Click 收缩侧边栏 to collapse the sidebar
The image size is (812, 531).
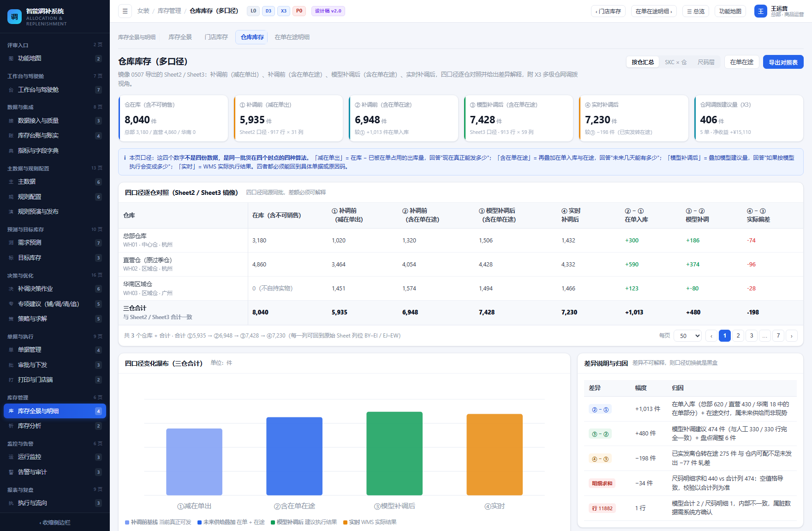(55, 523)
